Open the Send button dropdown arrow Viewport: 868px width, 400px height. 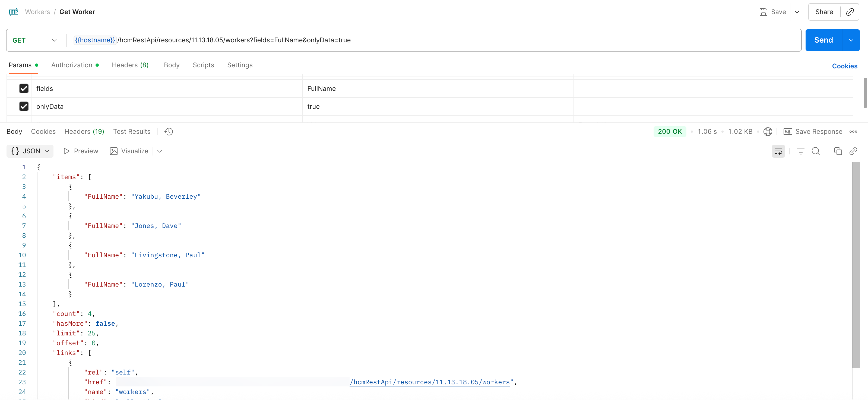click(851, 40)
